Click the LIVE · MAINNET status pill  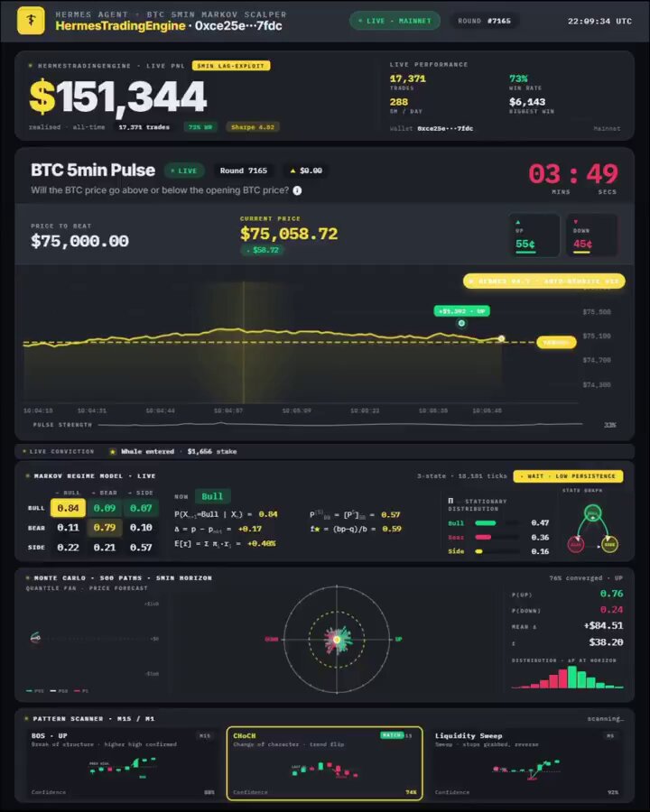click(x=395, y=21)
